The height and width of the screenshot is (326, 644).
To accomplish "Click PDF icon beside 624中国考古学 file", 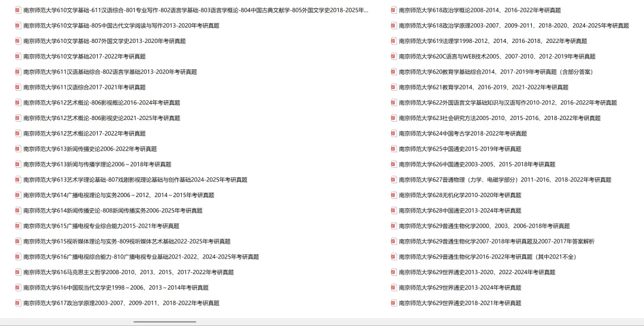I will pos(394,134).
